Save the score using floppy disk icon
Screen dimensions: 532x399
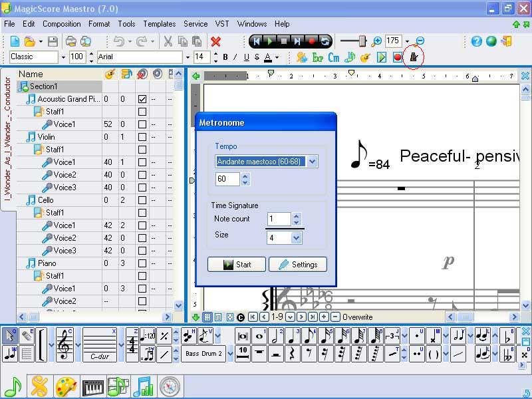pyautogui.click(x=53, y=41)
